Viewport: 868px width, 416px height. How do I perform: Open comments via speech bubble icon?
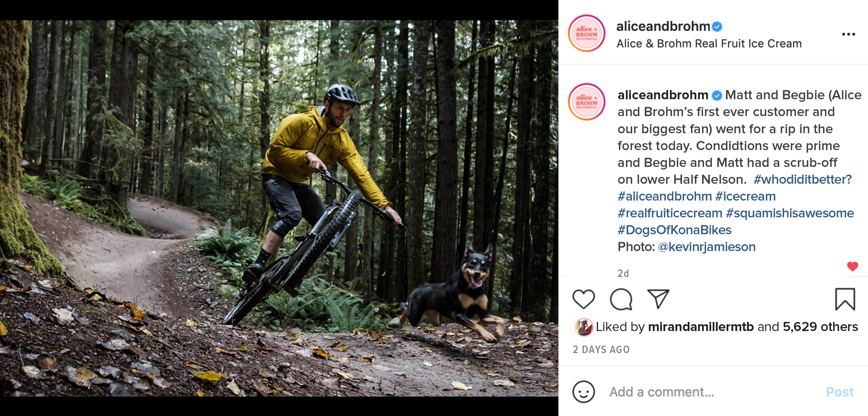(621, 299)
